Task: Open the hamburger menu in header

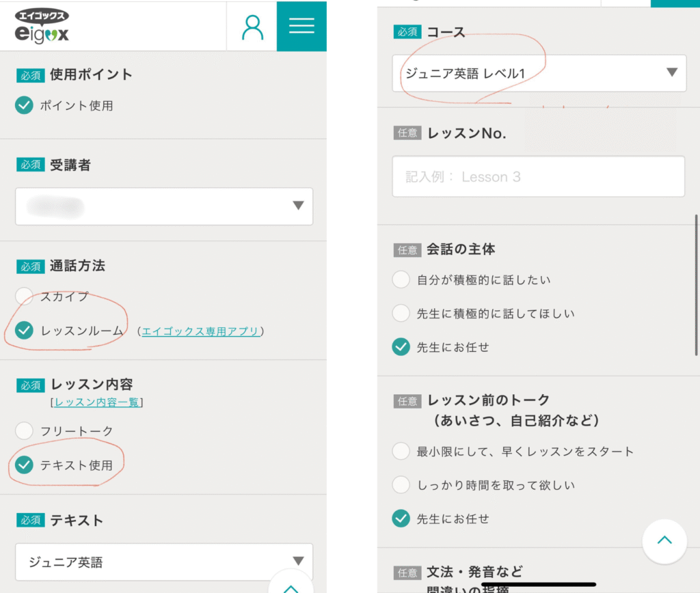Action: pos(301,26)
